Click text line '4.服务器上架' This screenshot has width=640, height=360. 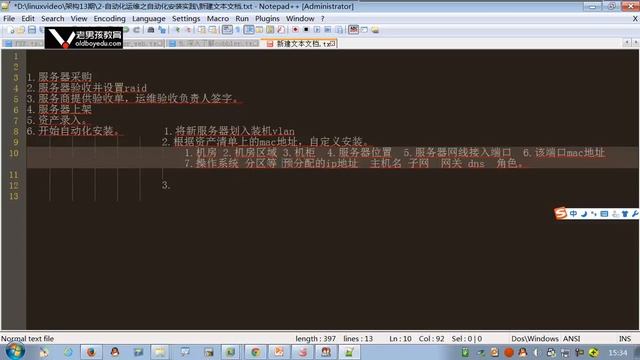[x=59, y=109]
